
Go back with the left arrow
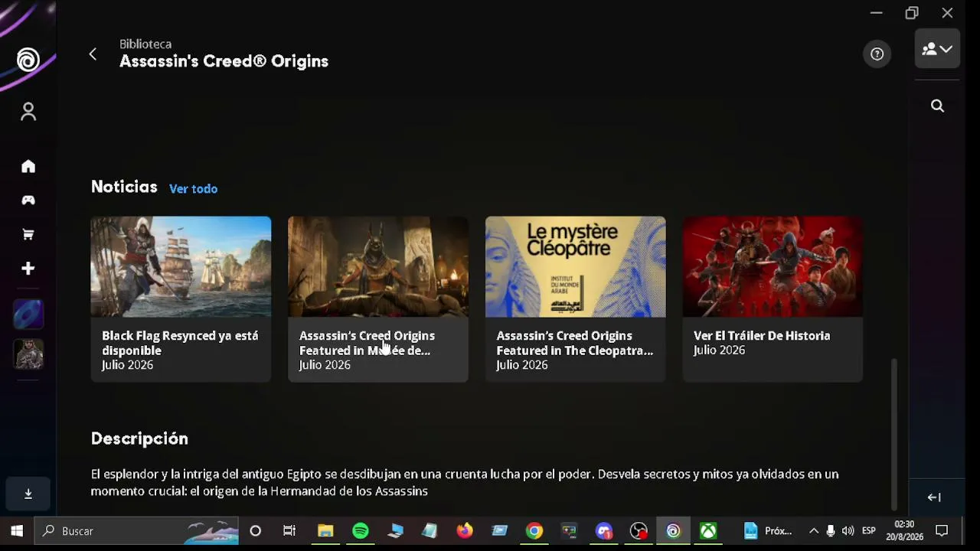point(93,54)
